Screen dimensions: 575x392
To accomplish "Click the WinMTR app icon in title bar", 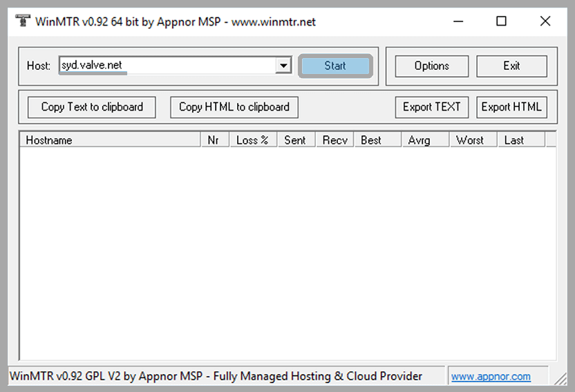I will pyautogui.click(x=22, y=21).
